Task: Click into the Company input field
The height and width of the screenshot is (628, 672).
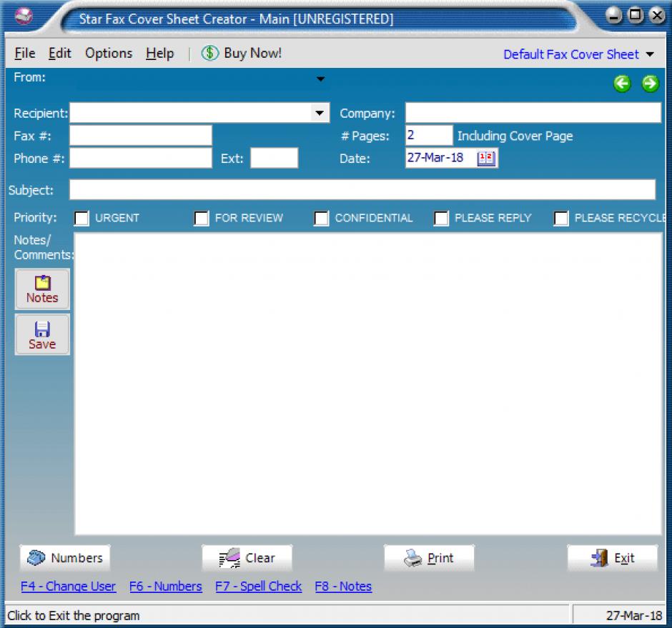Action: pyautogui.click(x=533, y=113)
